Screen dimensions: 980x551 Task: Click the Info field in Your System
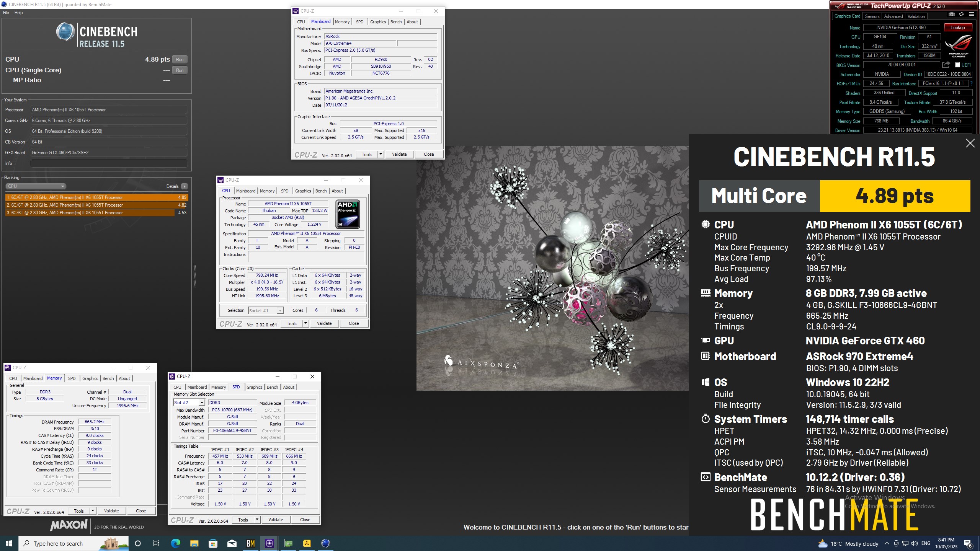pyautogui.click(x=109, y=163)
